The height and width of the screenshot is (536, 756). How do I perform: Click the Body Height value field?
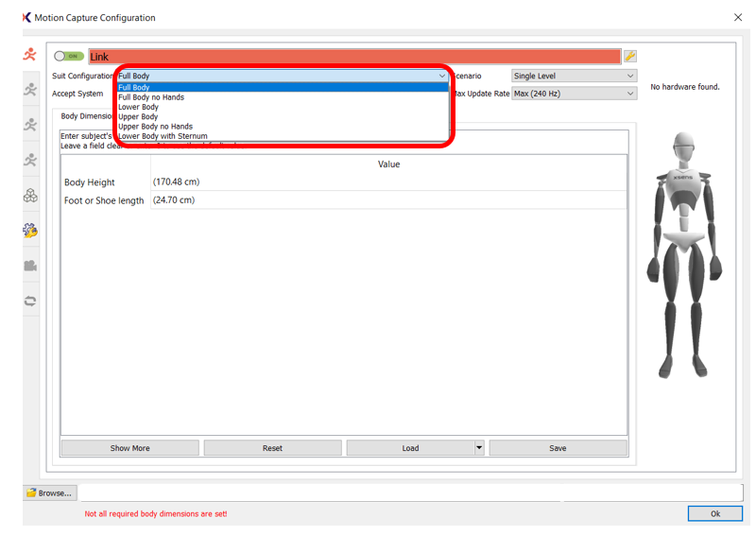(387, 182)
